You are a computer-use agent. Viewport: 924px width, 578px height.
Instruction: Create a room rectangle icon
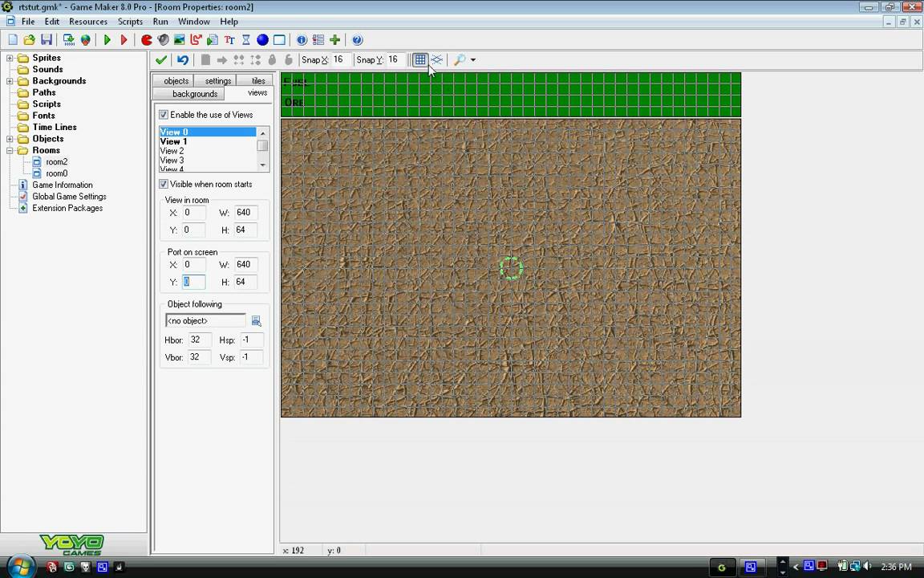[x=279, y=40]
